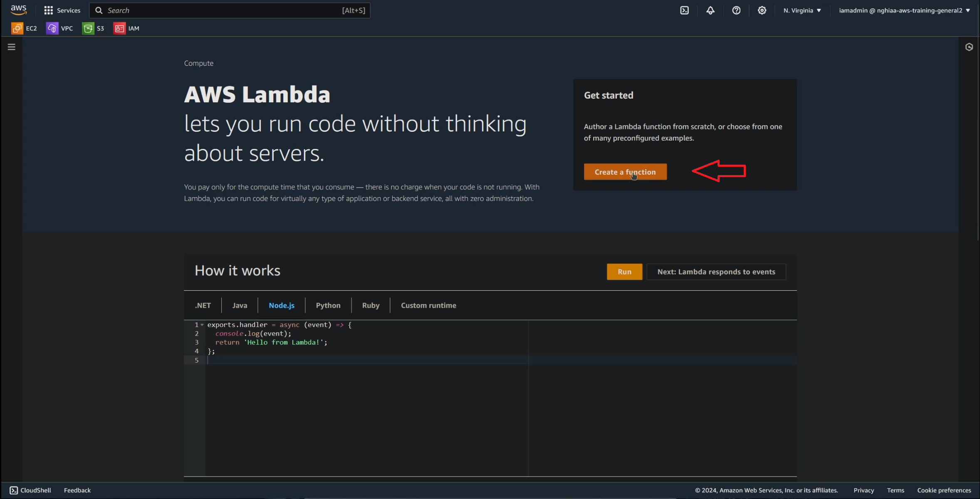
Task: Place cursor on code editor line 5
Action: point(501,360)
